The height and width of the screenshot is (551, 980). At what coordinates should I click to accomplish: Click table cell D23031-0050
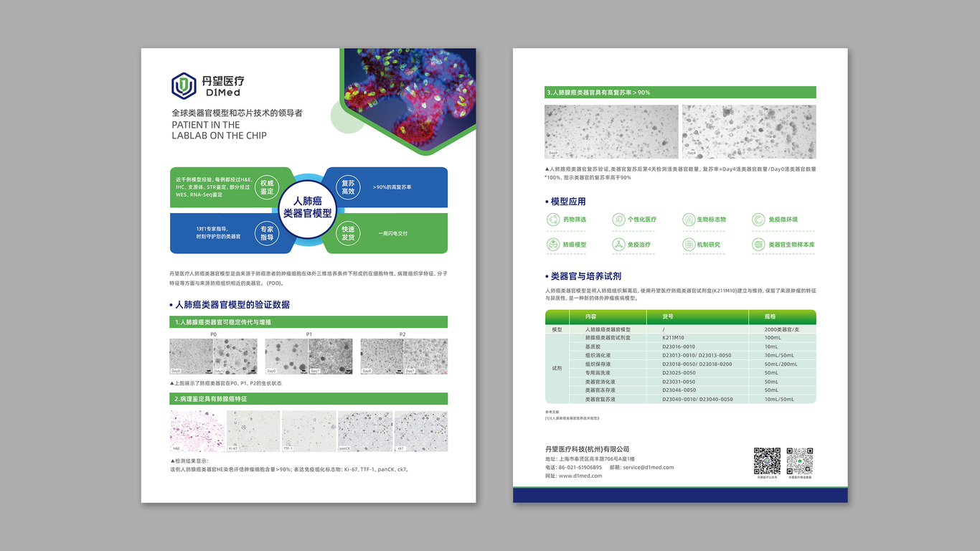pyautogui.click(x=678, y=382)
